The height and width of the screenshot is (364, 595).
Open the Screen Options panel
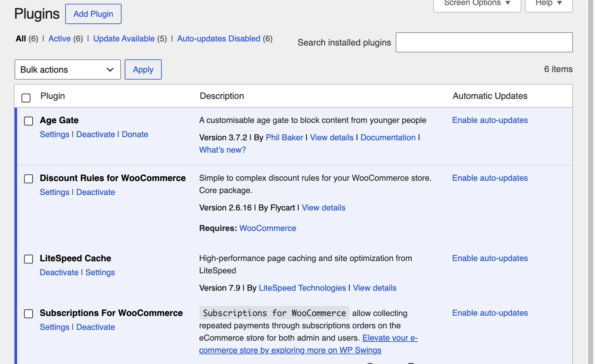click(477, 4)
